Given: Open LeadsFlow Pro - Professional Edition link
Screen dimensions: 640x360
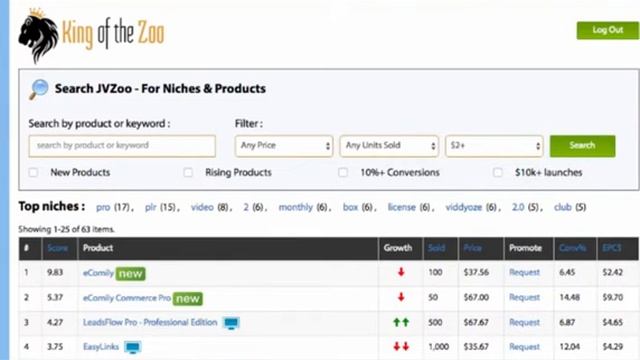Looking at the screenshot, I should click(x=150, y=322).
